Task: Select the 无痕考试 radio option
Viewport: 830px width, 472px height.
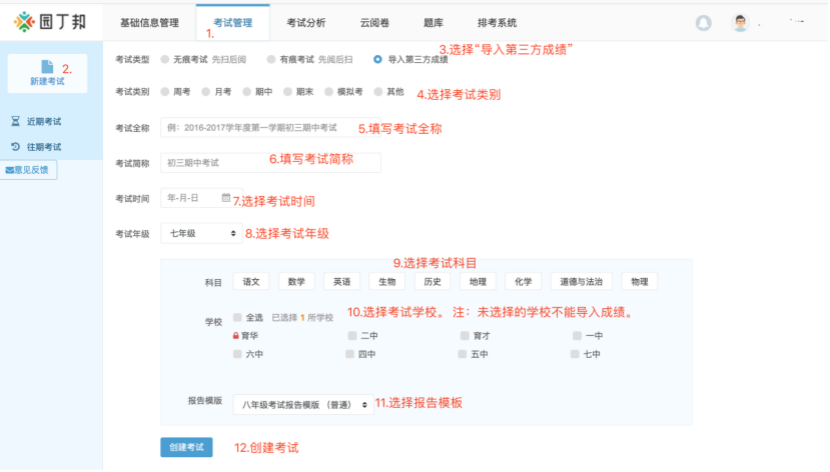Action: pyautogui.click(x=164, y=60)
